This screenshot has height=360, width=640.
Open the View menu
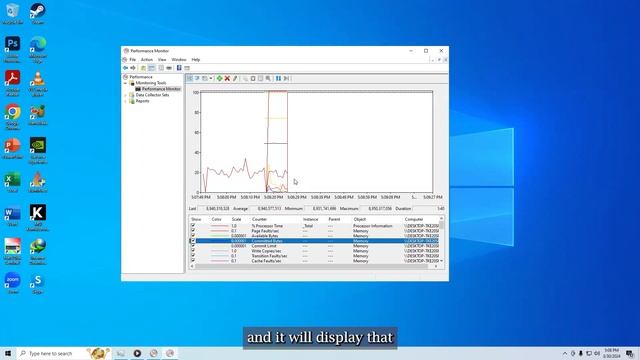click(162, 60)
